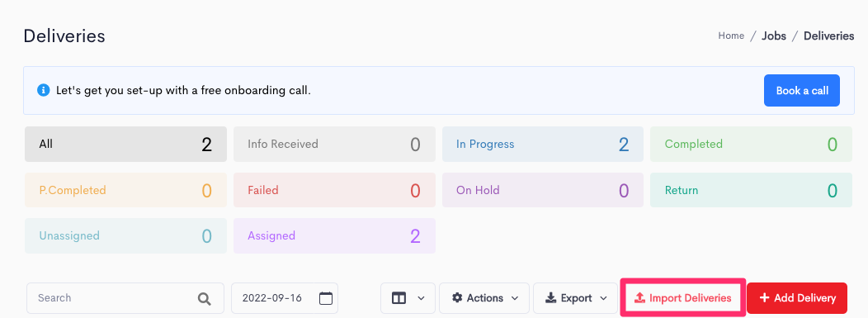Filter by All deliveries tab

pyautogui.click(x=125, y=144)
